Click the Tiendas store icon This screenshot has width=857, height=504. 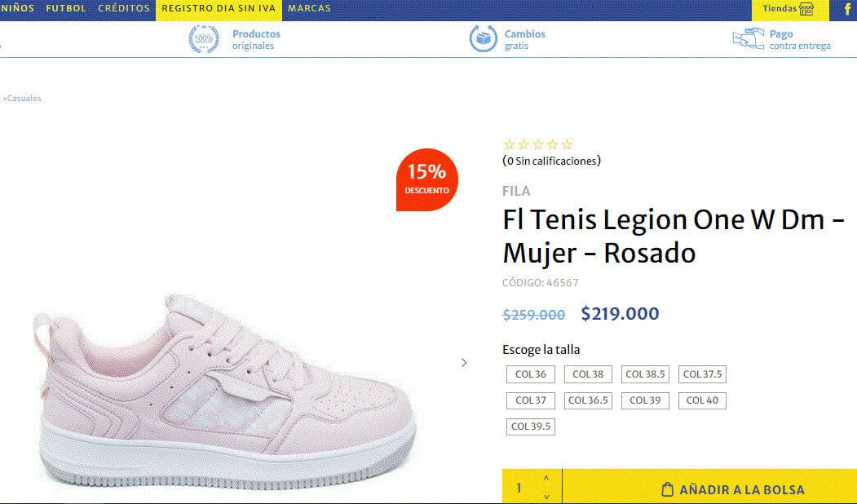806,9
